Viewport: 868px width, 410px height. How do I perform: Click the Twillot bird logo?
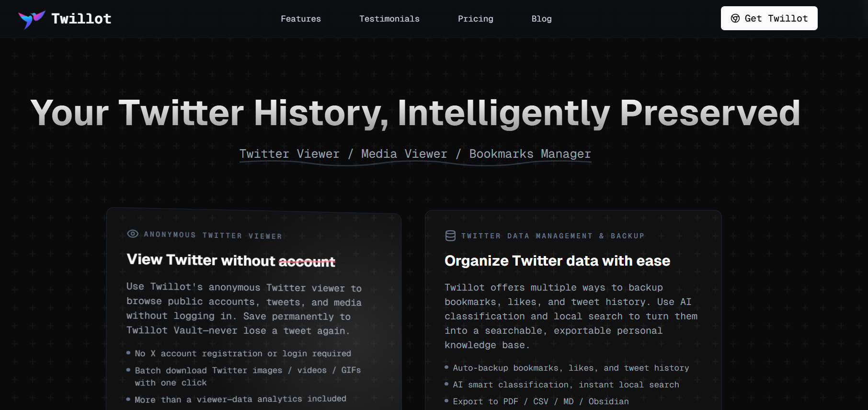click(x=32, y=18)
